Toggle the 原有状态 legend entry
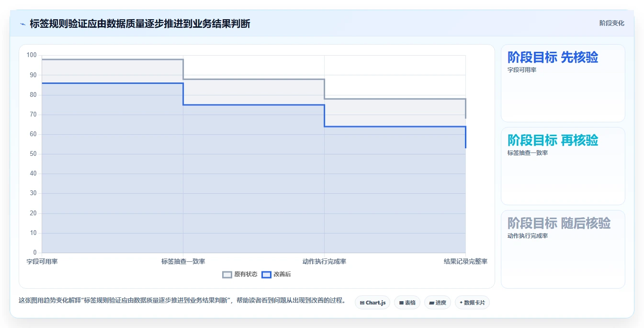This screenshot has width=644, height=328. tap(240, 274)
